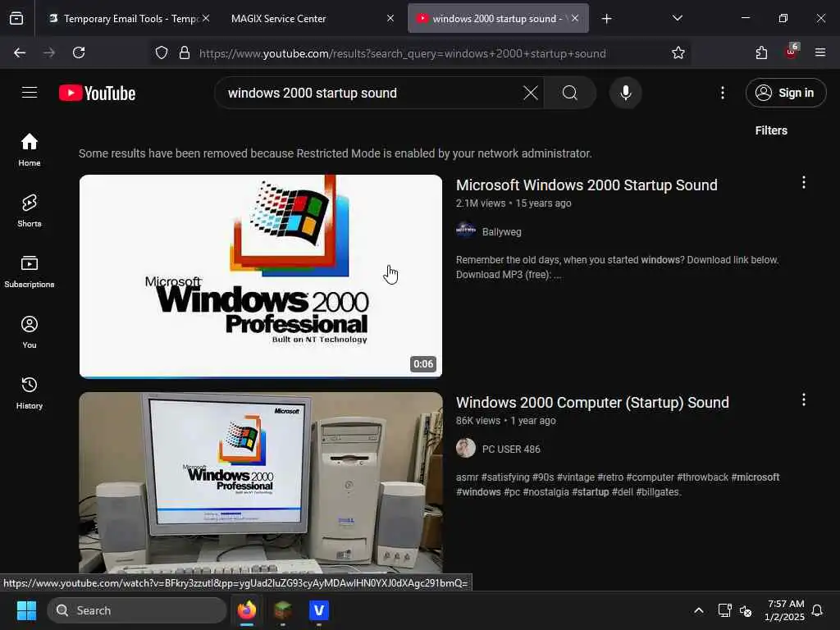Reload the page
The width and height of the screenshot is (840, 630).
click(79, 52)
